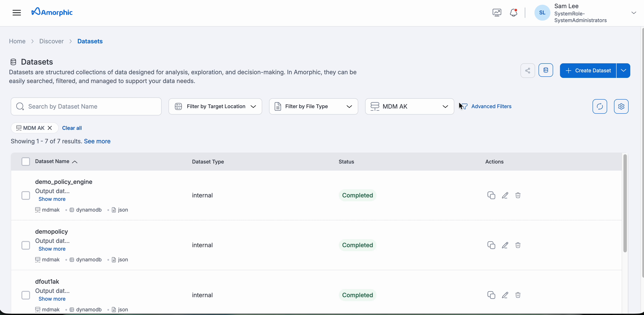Open the Filter by Target Location dropdown
The height and width of the screenshot is (315, 644).
tap(215, 106)
